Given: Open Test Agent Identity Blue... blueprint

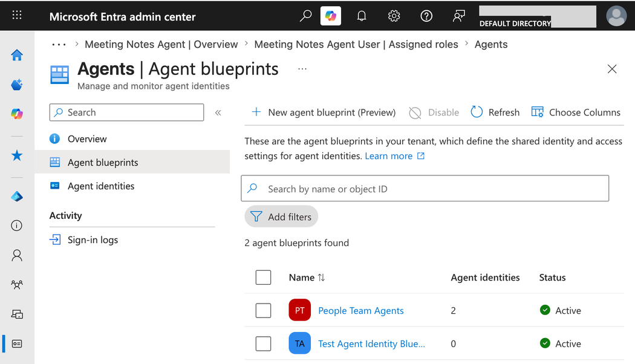Looking at the screenshot, I should point(371,344).
